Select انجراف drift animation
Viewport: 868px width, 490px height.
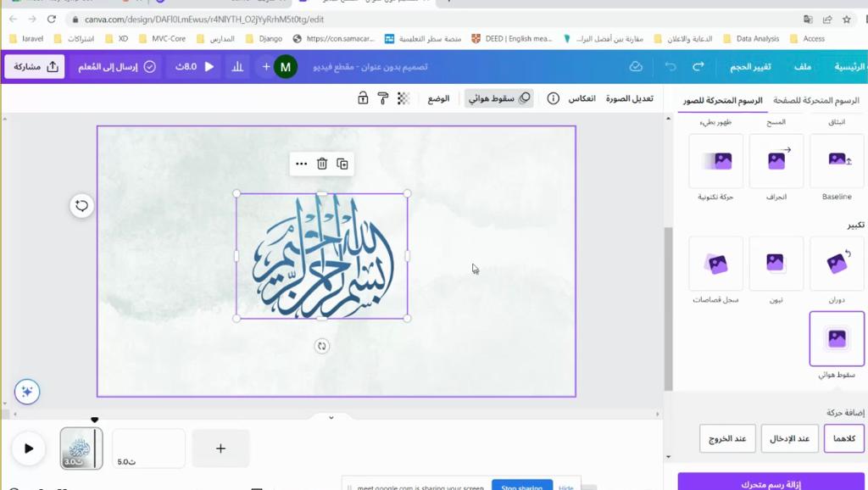[x=776, y=161]
